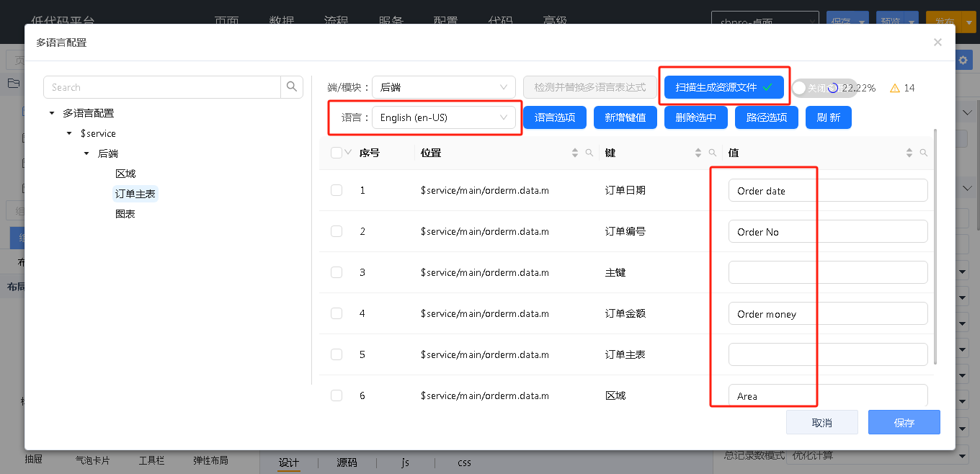Collapse the $service tree node
This screenshot has height=474, width=980.
coord(69,133)
